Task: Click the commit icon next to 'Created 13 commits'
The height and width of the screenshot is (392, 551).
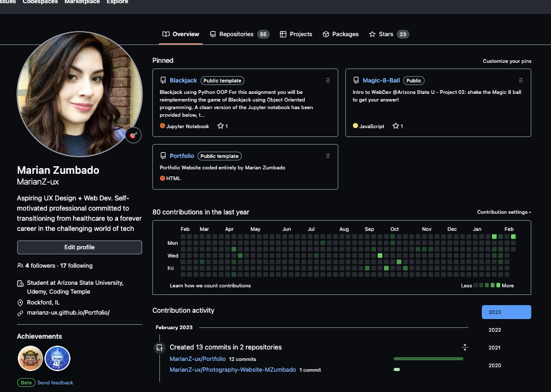Action: [159, 347]
